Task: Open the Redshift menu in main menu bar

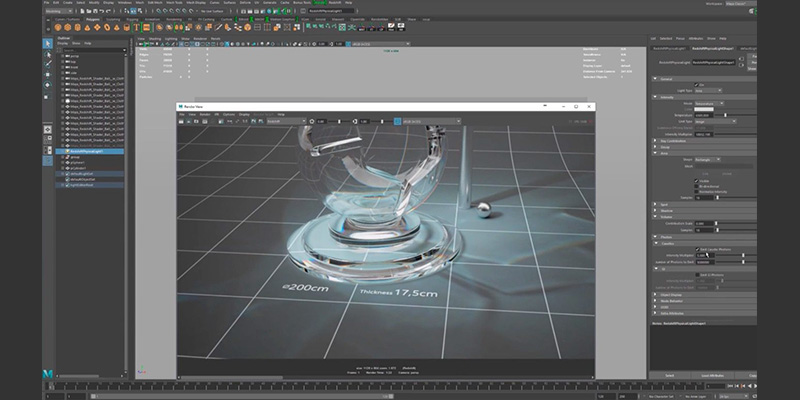Action: pos(335,3)
